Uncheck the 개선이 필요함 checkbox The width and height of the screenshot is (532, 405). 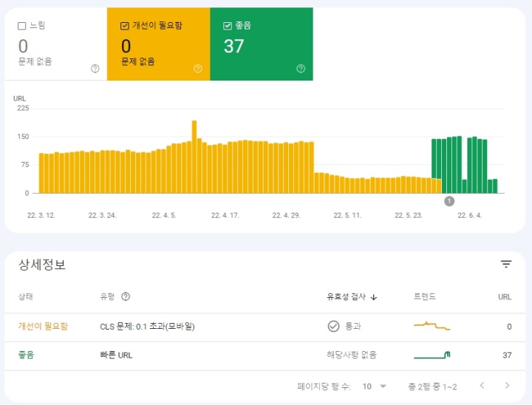click(125, 26)
